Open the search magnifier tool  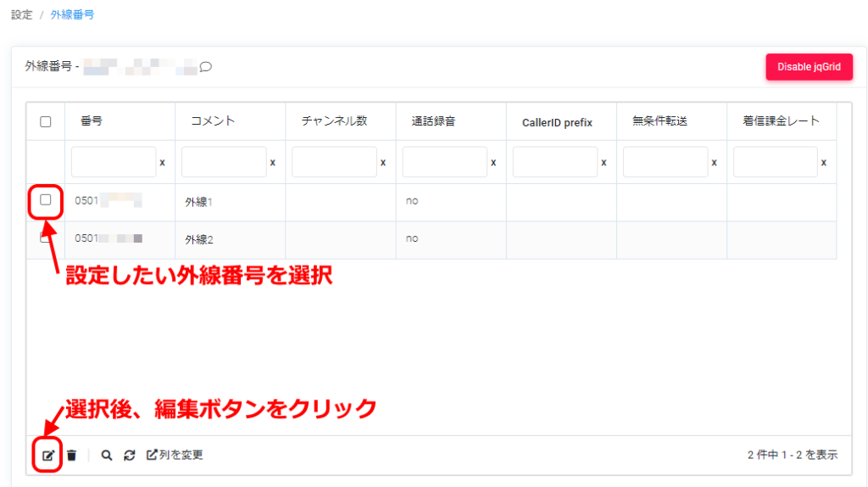point(107,456)
